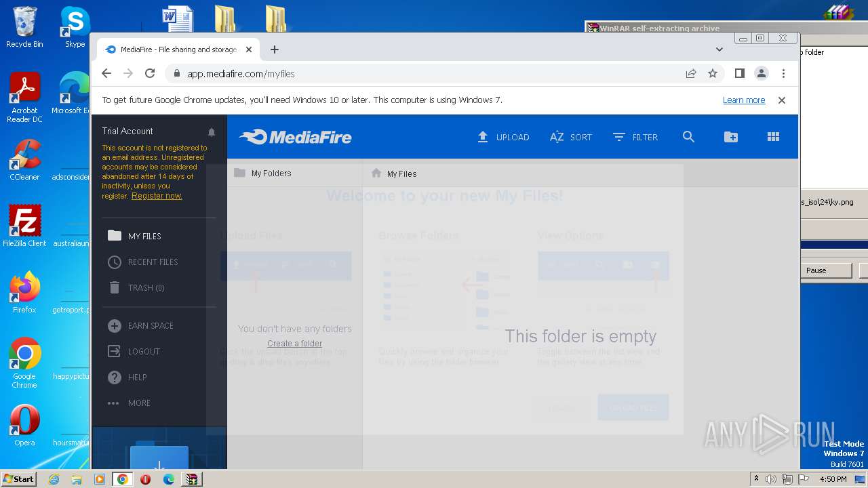
Task: Open the Upload menu
Action: pyautogui.click(x=503, y=137)
